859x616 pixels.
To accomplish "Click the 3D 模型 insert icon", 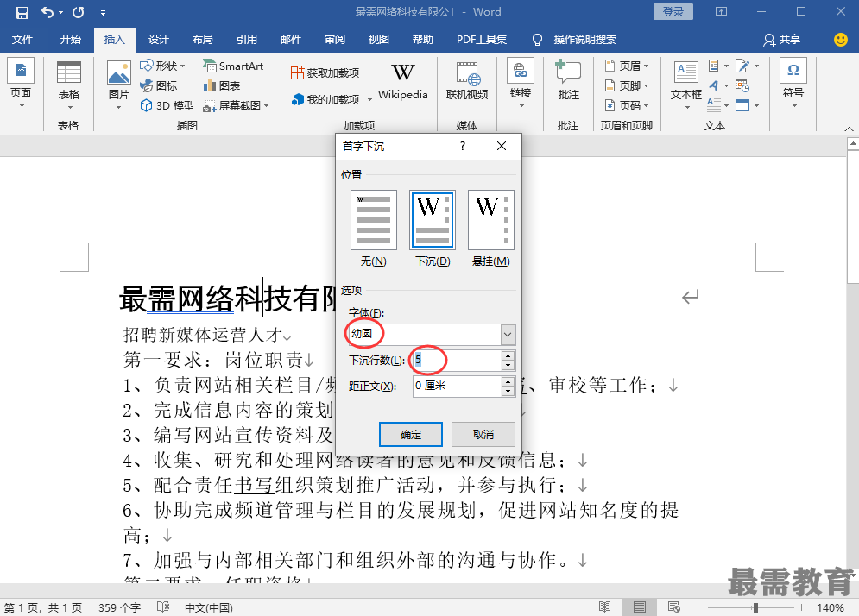I will 167,105.
